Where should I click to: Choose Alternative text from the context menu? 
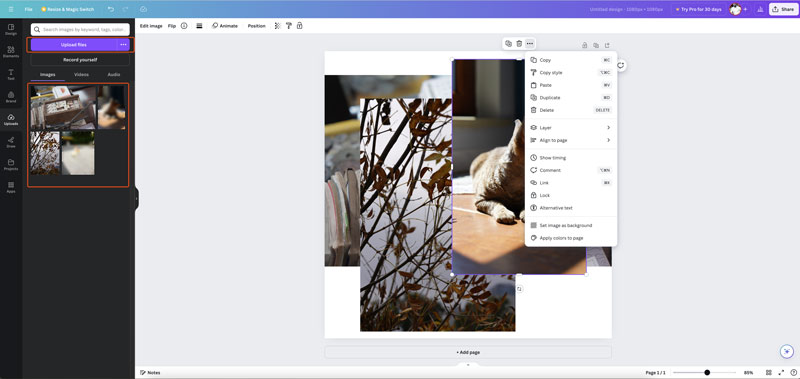click(571, 208)
